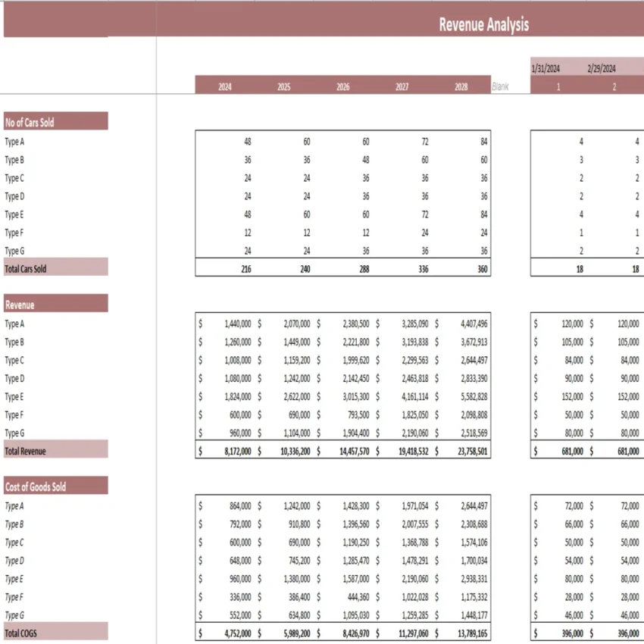Click total cars sold value 288
644x644 pixels.
pos(364,269)
